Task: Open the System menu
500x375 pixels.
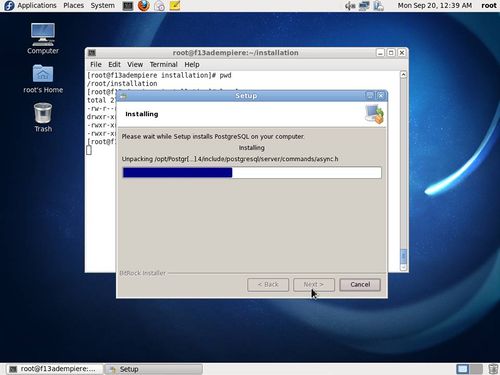Action: pyautogui.click(x=102, y=5)
